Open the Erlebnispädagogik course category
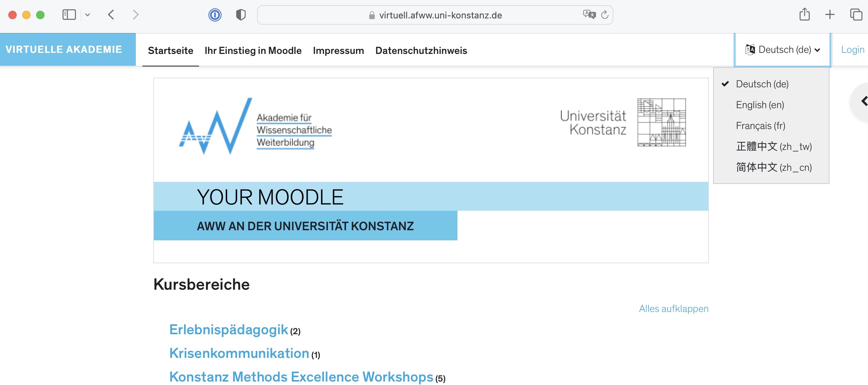This screenshot has width=868, height=385. 229,330
